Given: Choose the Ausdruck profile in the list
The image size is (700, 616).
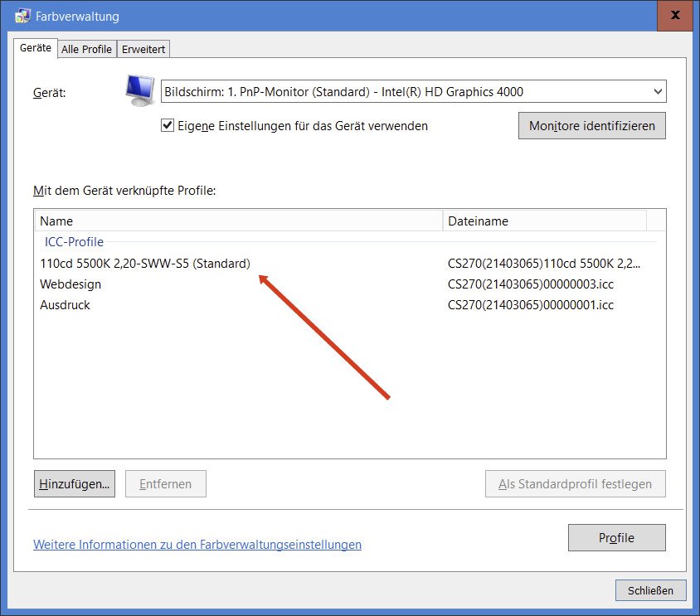Looking at the screenshot, I should coord(65,305).
